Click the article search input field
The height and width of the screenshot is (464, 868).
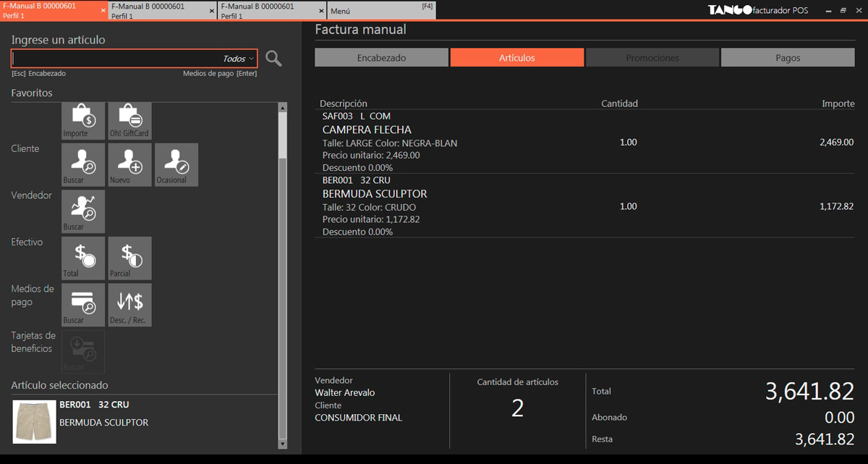116,59
